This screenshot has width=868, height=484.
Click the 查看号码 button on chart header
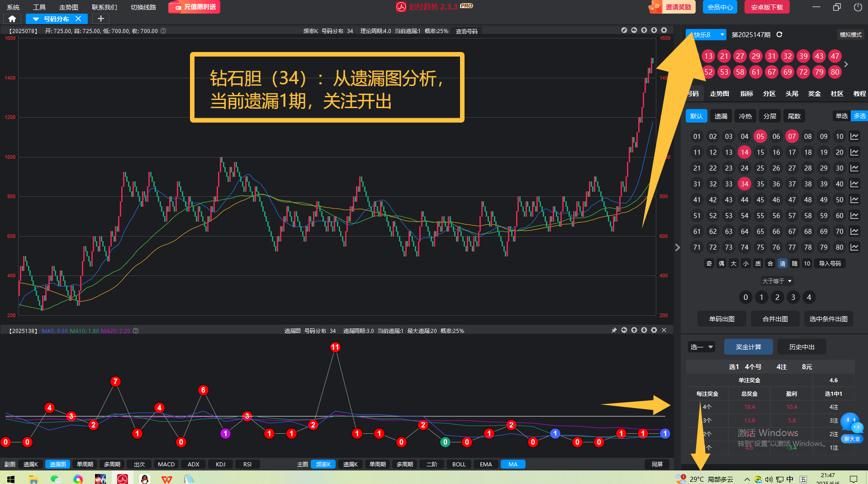point(467,31)
